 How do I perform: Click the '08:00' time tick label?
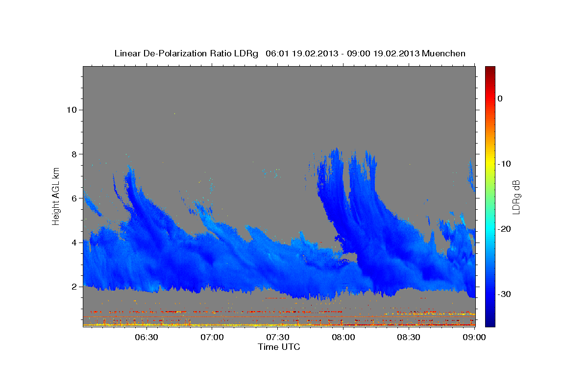343,338
